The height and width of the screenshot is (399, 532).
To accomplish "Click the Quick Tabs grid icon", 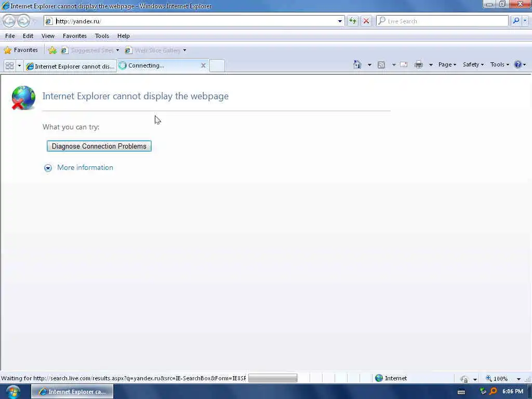I will [x=9, y=65].
